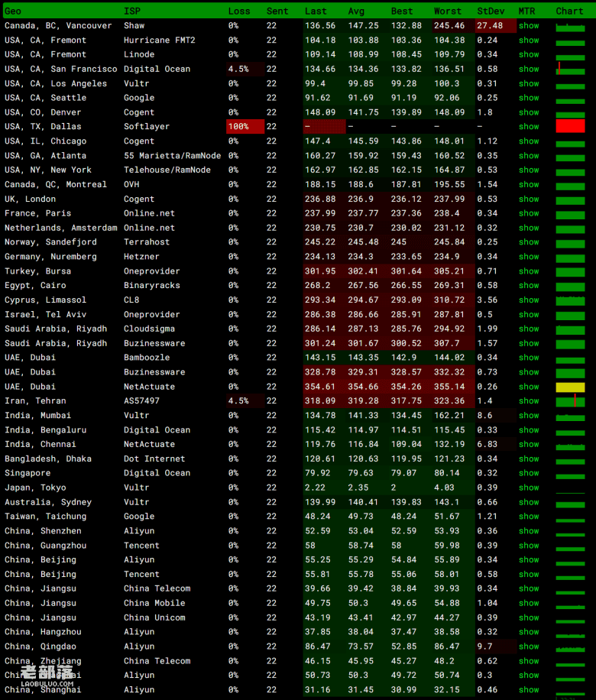Show MTR for San Francisco Digital Ocean
This screenshot has height=700, width=596.
[x=529, y=70]
